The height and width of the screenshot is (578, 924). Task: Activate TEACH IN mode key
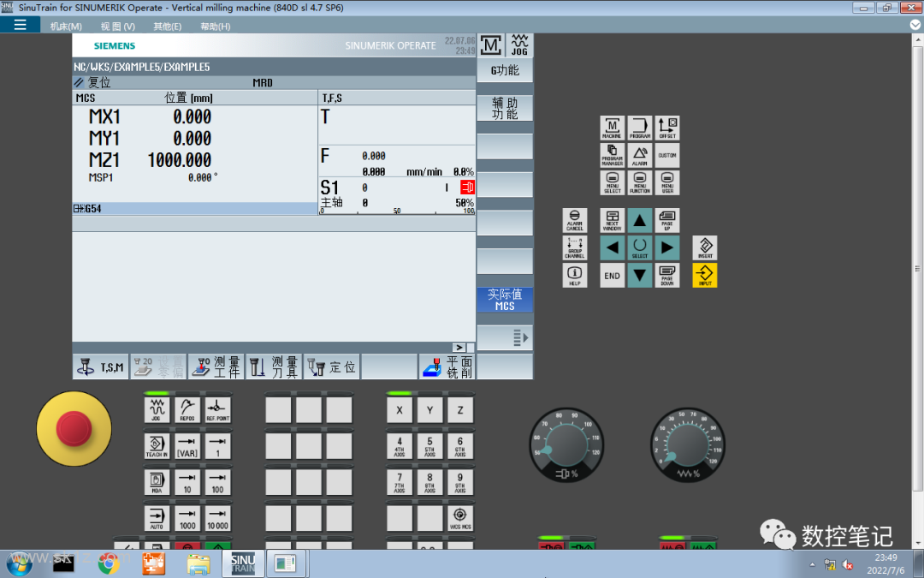click(157, 446)
